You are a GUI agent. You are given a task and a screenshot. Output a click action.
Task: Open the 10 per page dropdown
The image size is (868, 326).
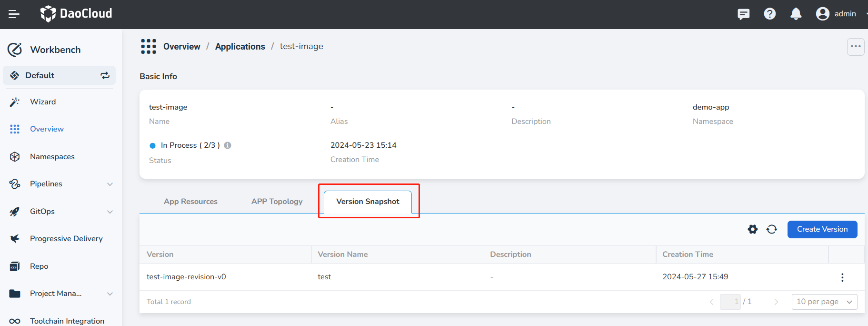coord(824,302)
